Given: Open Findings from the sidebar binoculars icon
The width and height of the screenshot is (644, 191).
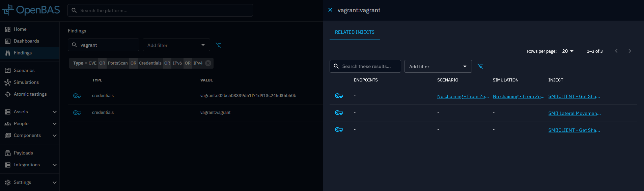Looking at the screenshot, I should tap(8, 53).
